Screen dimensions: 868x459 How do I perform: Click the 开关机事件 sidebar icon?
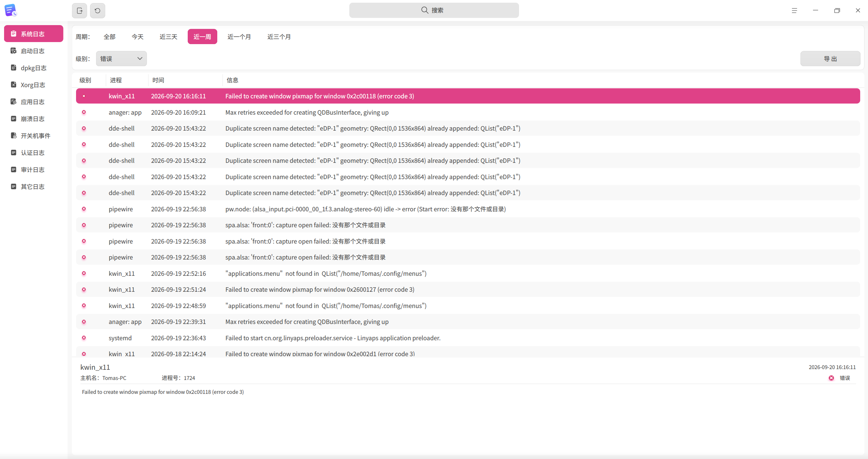[x=14, y=136]
